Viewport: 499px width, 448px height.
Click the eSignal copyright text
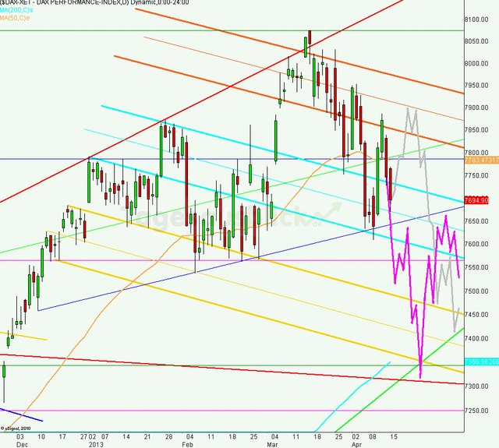point(20,428)
